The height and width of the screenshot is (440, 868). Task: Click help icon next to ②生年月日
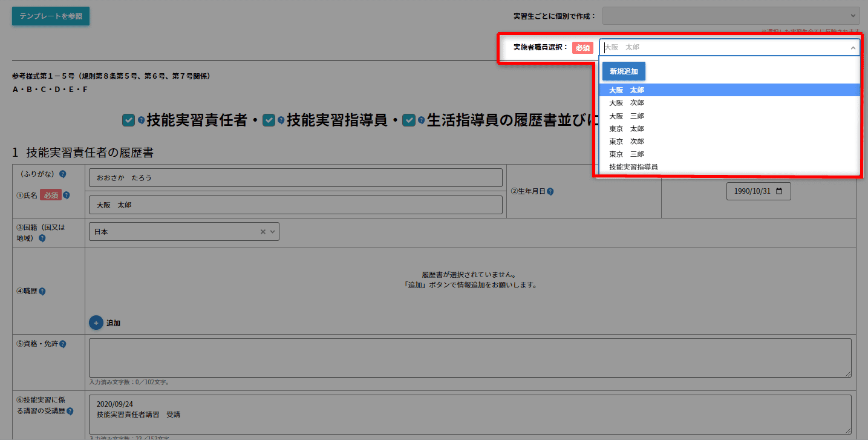point(550,191)
